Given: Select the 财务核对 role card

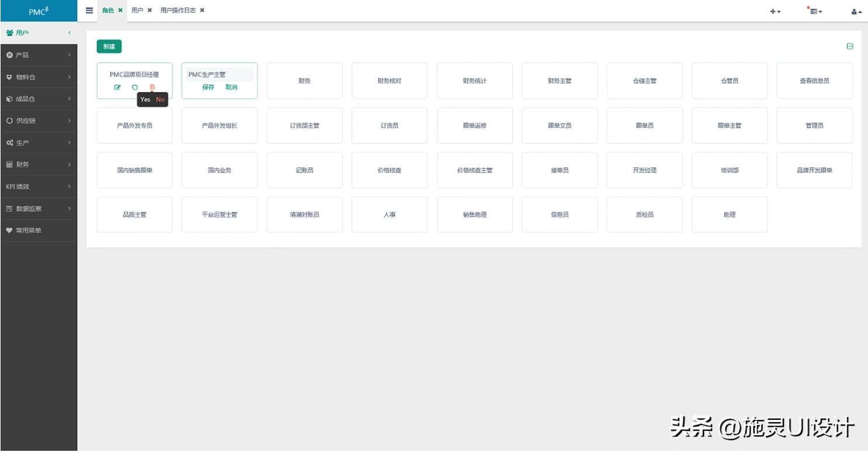Looking at the screenshot, I should [x=390, y=81].
